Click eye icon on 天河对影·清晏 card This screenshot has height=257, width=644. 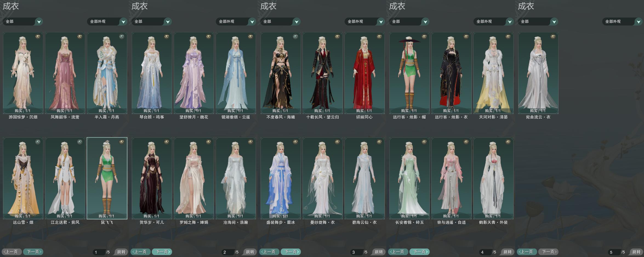508,36
